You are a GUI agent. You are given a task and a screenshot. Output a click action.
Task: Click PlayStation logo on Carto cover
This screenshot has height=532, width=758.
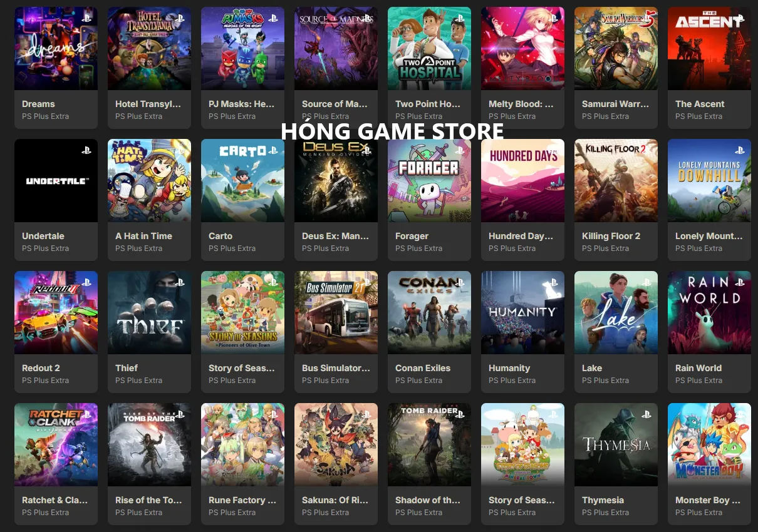tap(273, 150)
